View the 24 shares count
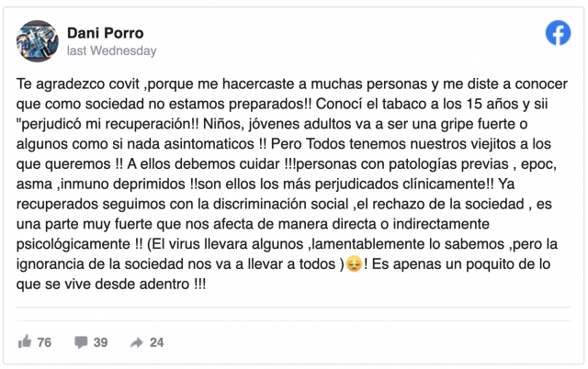Screen dimensions: 588x369 [x=156, y=342]
